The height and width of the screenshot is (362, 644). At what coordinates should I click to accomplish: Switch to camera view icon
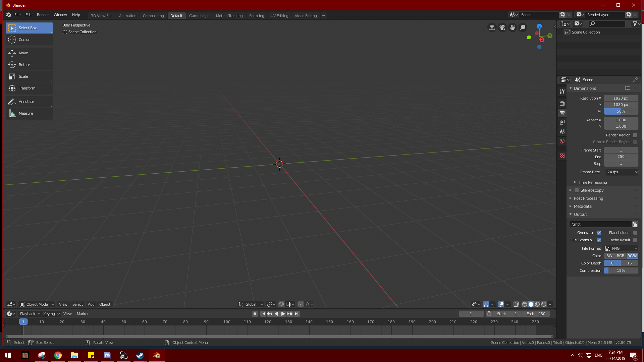click(x=502, y=28)
